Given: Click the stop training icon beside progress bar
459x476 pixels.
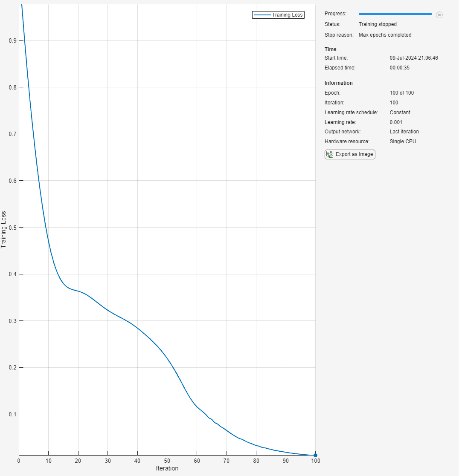Looking at the screenshot, I should click(x=439, y=14).
